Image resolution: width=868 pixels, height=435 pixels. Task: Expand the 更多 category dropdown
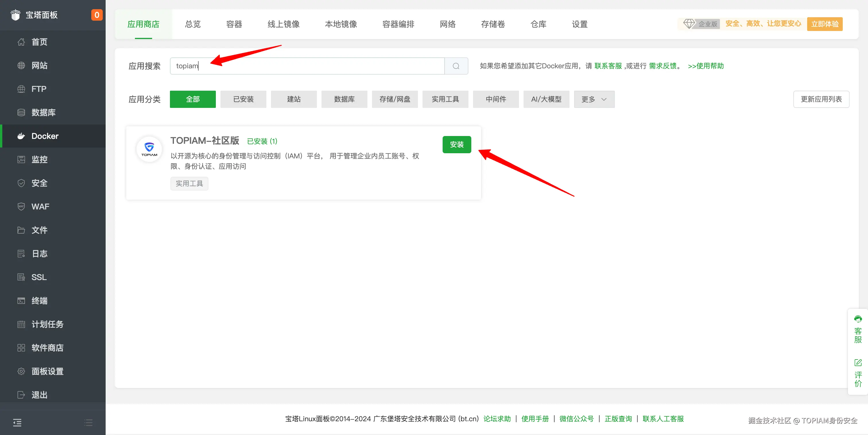594,99
